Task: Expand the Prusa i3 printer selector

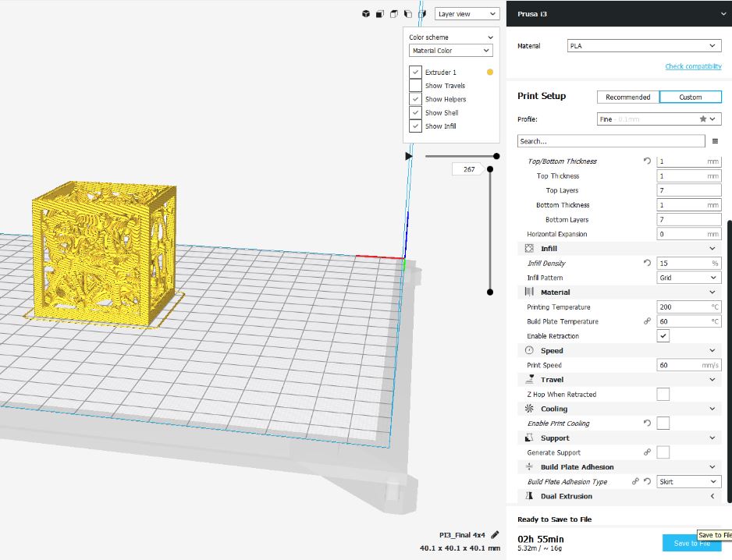Action: pos(723,14)
